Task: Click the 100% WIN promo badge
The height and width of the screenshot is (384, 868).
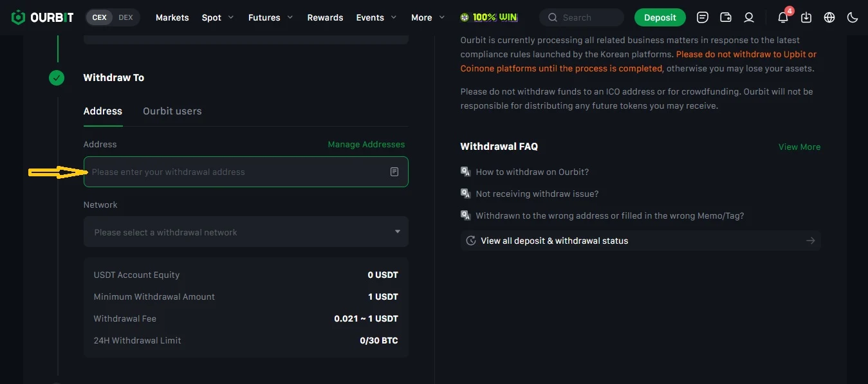Action: 489,17
